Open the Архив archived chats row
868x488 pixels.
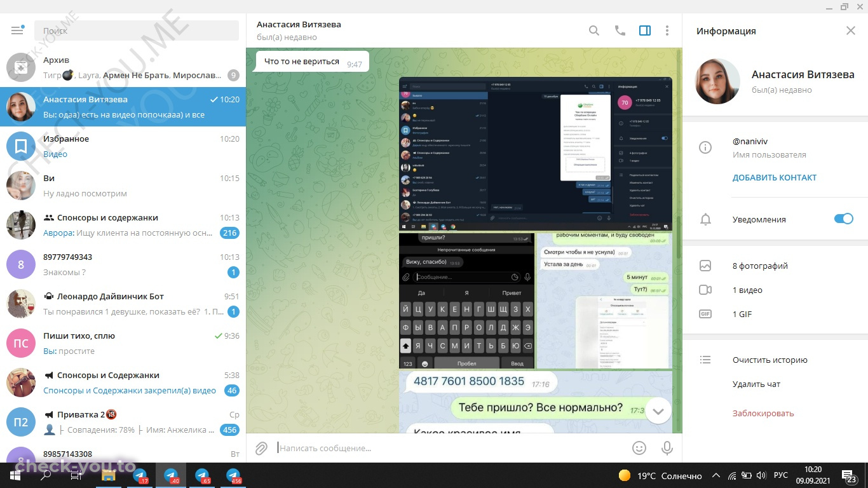(x=123, y=67)
